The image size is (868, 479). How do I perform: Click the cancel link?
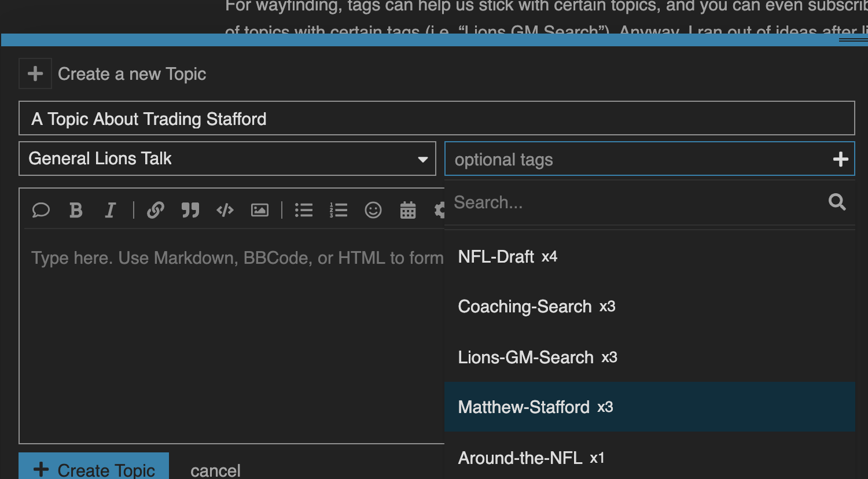(215, 470)
